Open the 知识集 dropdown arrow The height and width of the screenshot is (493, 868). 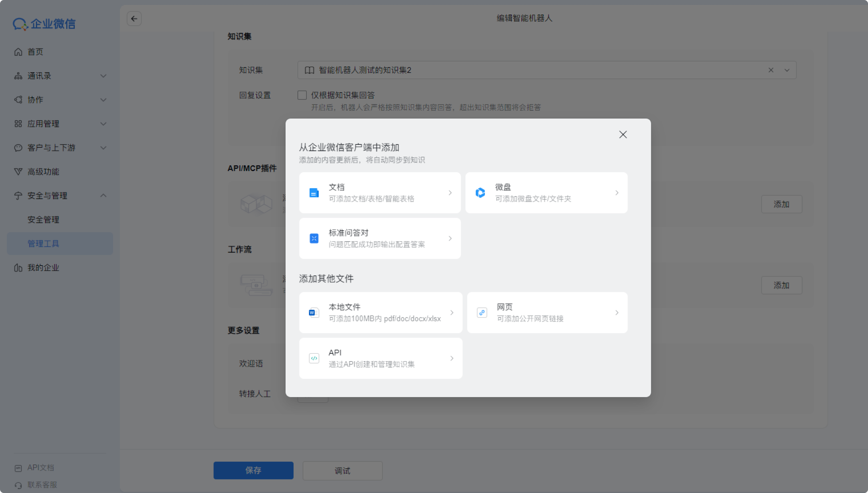click(x=787, y=70)
